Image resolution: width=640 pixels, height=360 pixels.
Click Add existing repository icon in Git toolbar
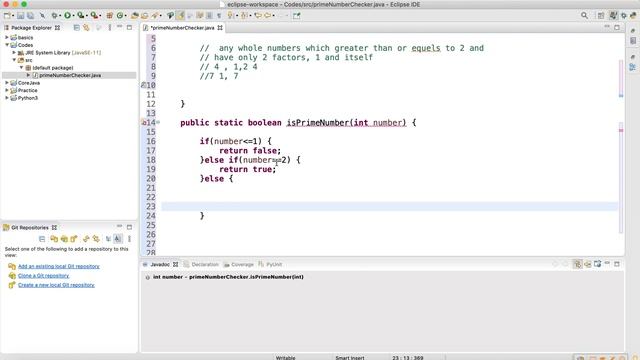click(x=54, y=239)
